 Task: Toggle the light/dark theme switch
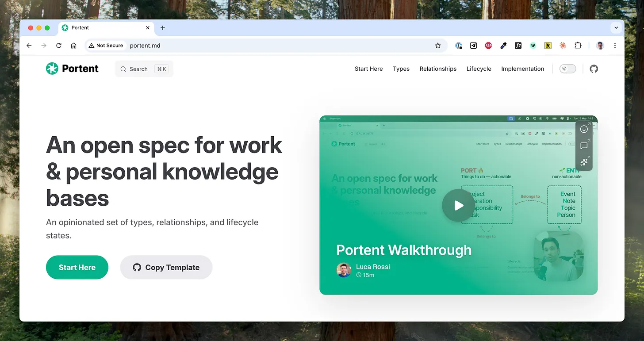568,69
